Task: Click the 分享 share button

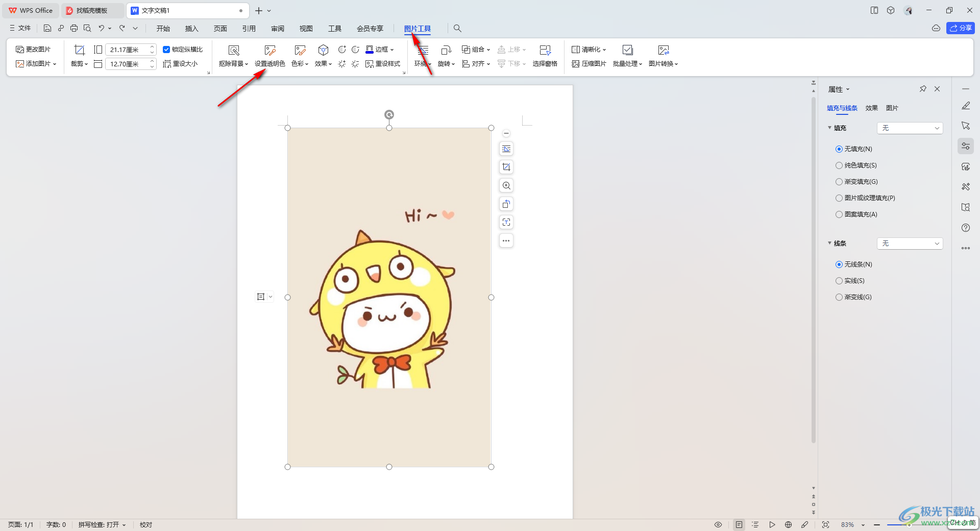Action: point(961,28)
